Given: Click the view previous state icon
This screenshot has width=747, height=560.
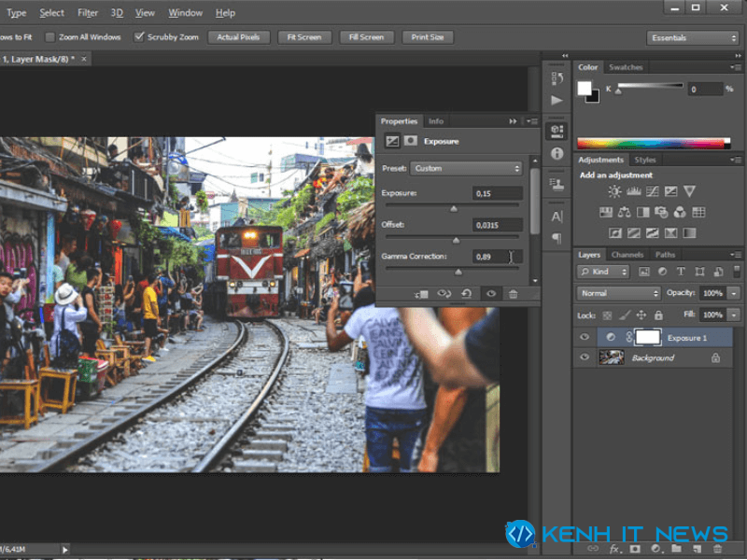Looking at the screenshot, I should click(444, 294).
